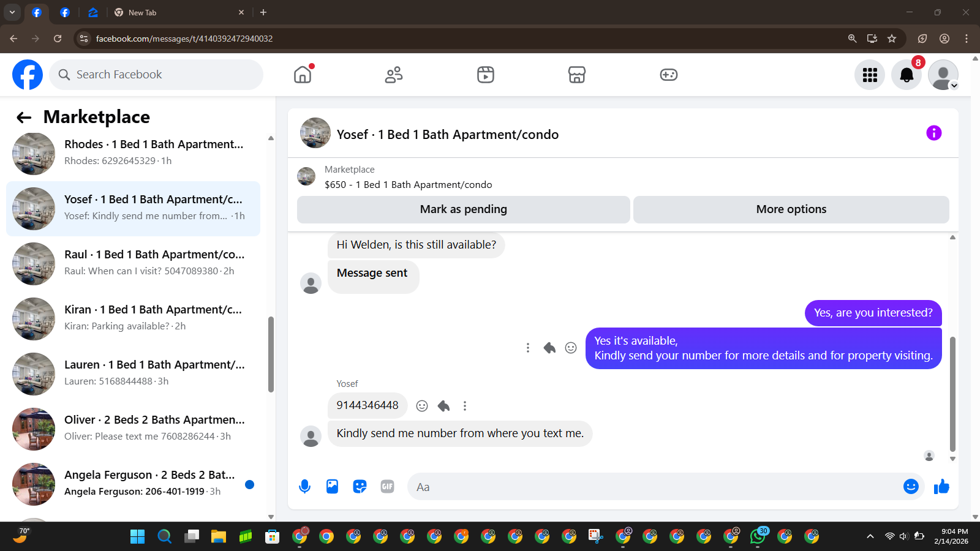This screenshot has width=980, height=551.
Task: Open more menu beside sent message
Action: [528, 348]
